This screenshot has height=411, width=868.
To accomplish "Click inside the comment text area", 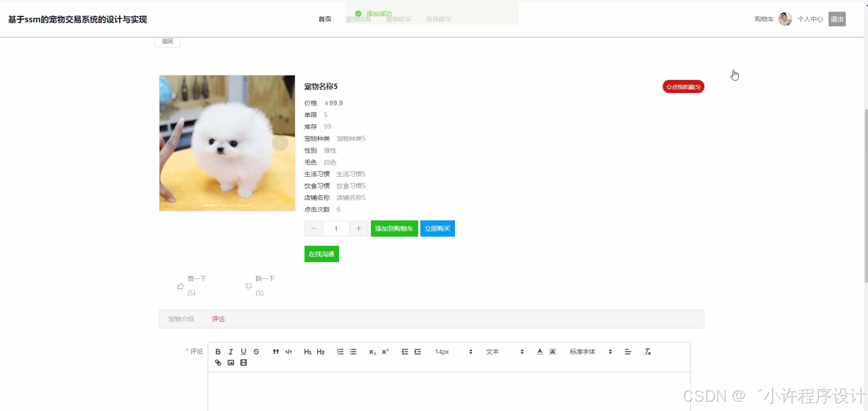I will pyautogui.click(x=449, y=391).
